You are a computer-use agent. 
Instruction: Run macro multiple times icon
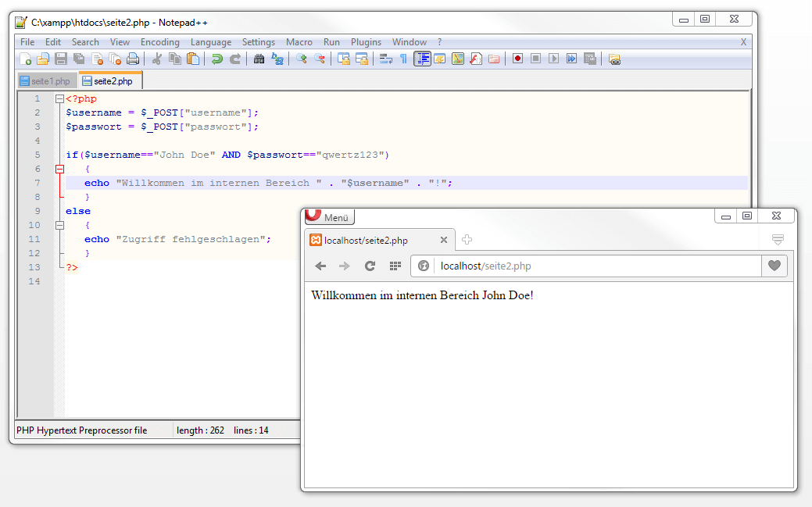(572, 59)
